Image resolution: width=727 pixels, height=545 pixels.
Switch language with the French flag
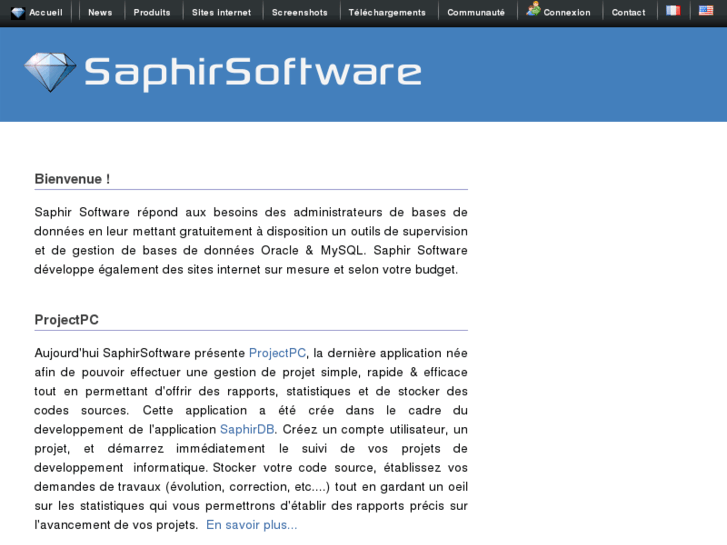[x=673, y=10]
